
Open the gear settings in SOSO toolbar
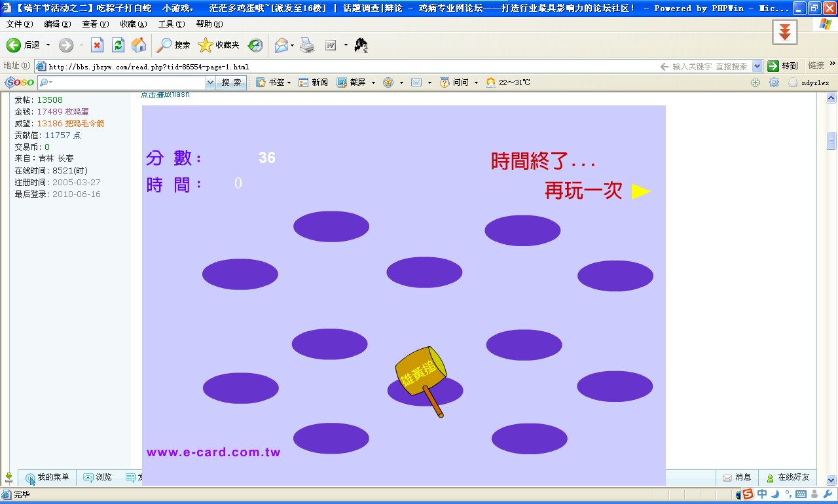774,82
